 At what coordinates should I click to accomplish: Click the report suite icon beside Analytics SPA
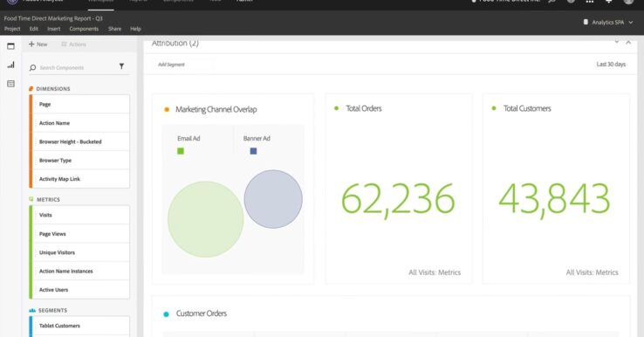[586, 22]
